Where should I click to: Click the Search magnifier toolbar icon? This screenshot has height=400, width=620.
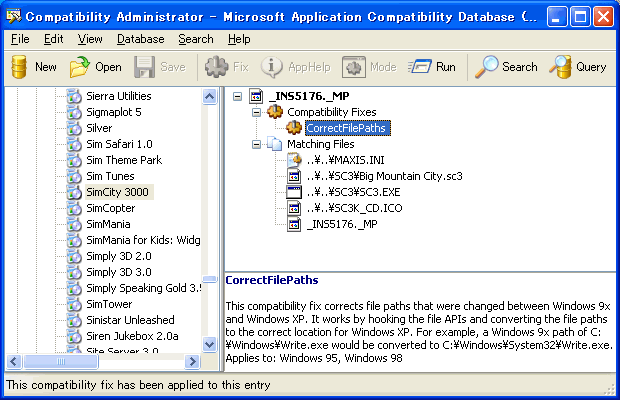point(486,67)
